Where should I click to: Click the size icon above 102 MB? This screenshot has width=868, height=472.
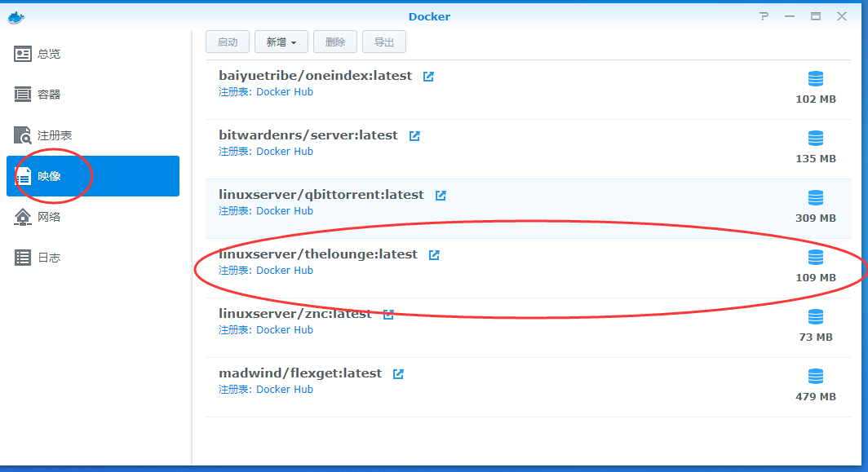coord(816,78)
